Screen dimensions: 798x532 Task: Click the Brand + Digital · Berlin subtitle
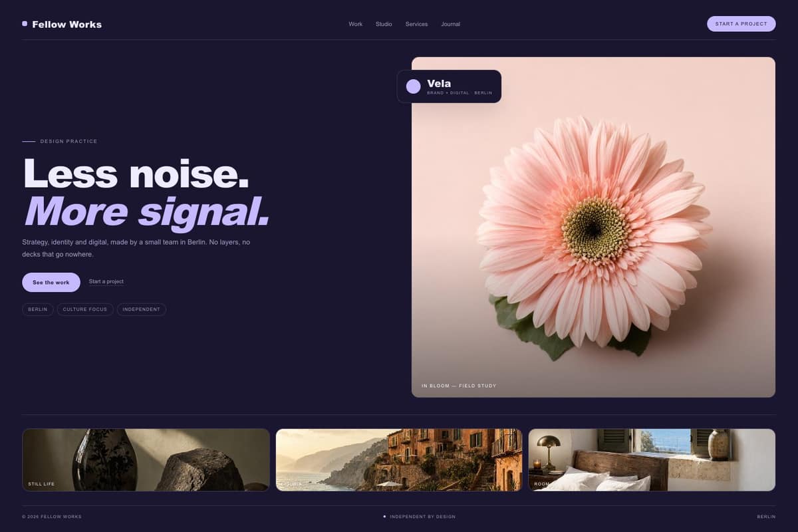(x=460, y=93)
